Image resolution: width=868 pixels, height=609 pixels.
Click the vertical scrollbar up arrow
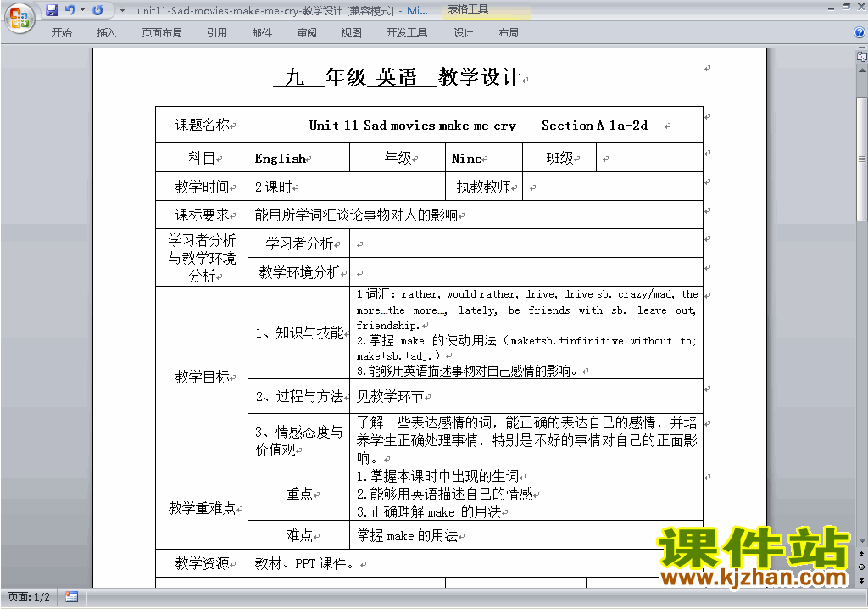click(x=862, y=70)
